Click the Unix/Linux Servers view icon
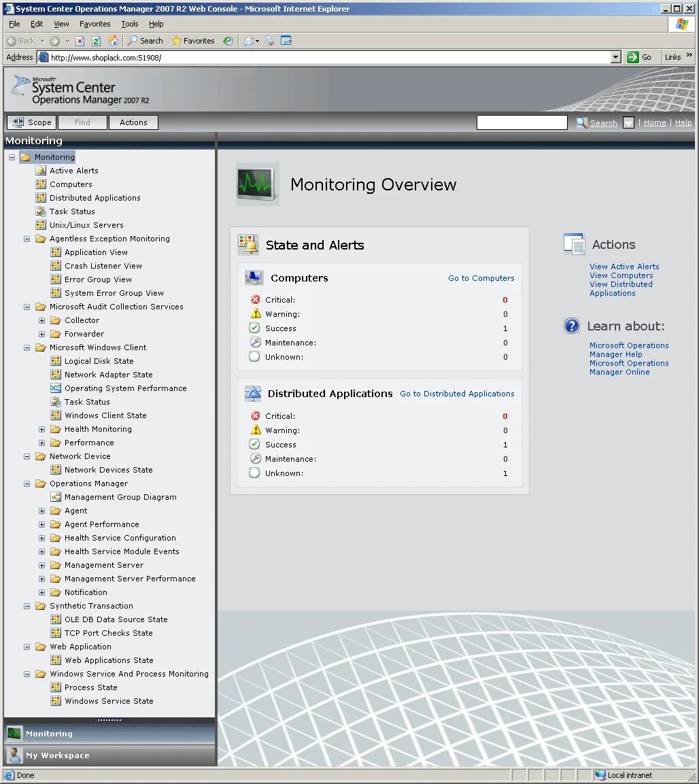The width and height of the screenshot is (699, 784). 41,225
